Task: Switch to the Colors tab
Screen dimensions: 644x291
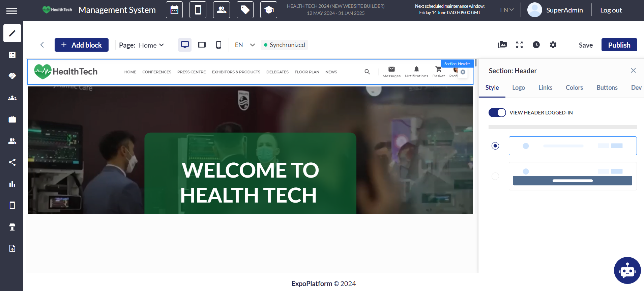Action: click(574, 88)
